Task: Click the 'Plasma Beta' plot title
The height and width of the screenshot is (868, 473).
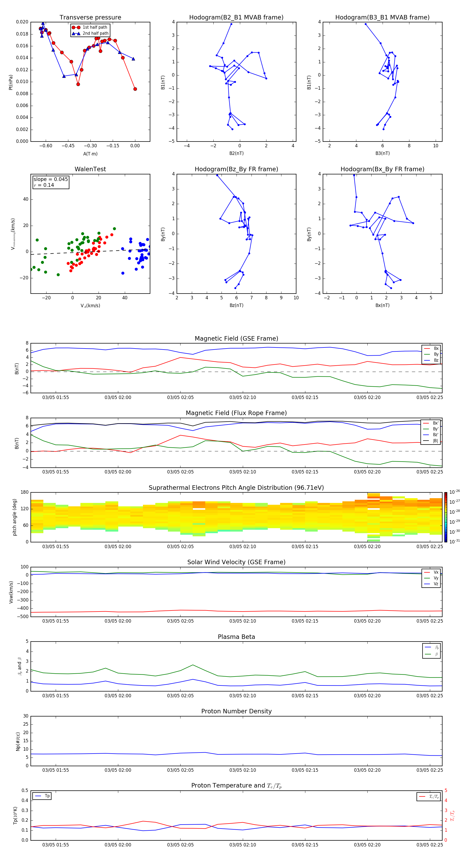Action: coord(236,637)
